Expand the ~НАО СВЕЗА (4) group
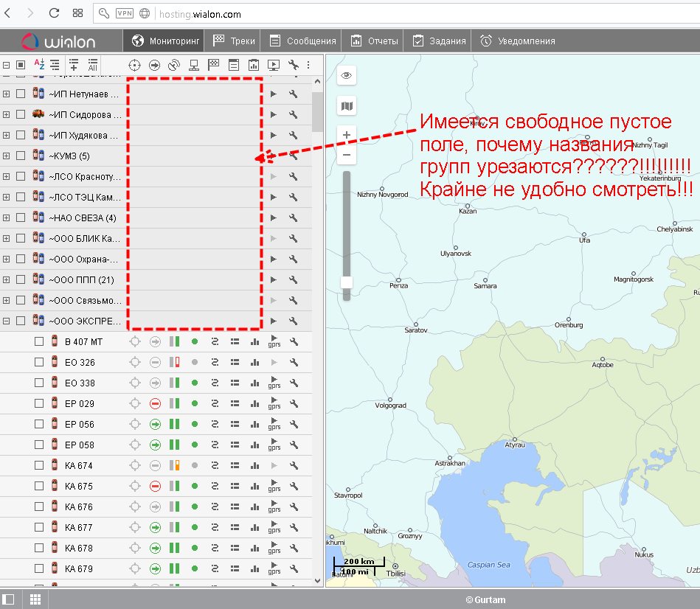The height and width of the screenshot is (609, 700). (6, 218)
